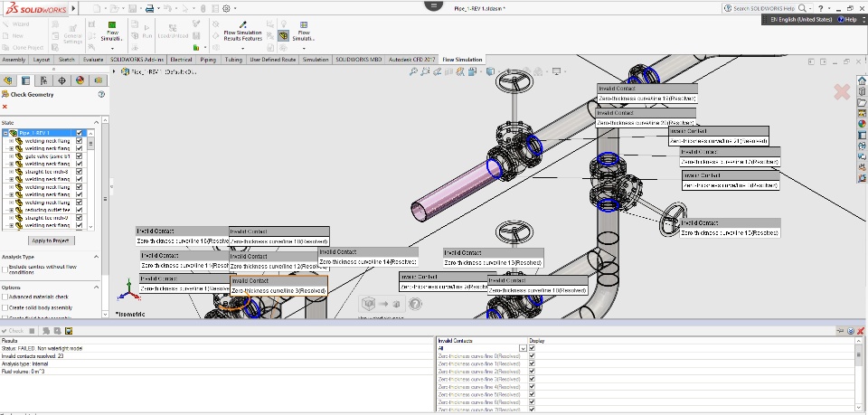
Task: Switch to the Assembly tab
Action: click(x=14, y=60)
